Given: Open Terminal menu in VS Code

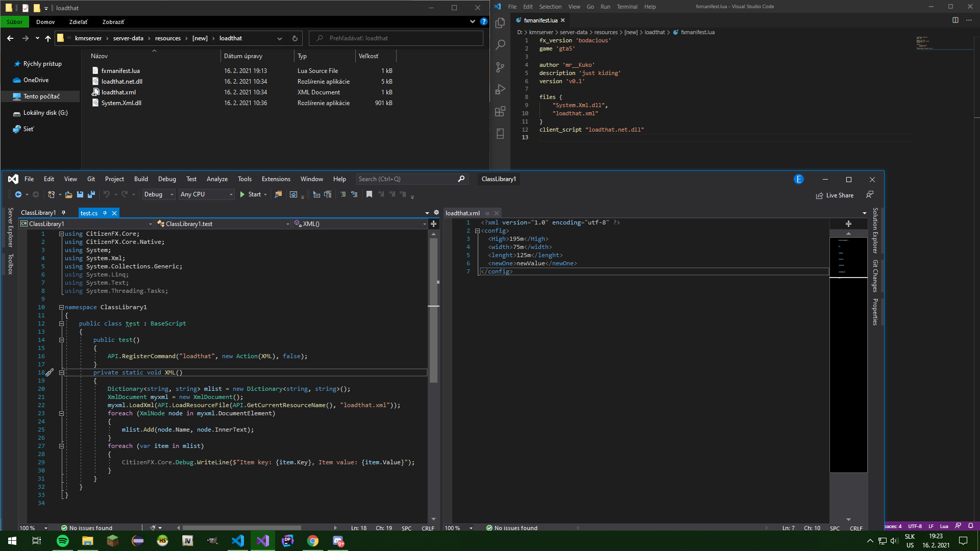Looking at the screenshot, I should click(x=627, y=7).
